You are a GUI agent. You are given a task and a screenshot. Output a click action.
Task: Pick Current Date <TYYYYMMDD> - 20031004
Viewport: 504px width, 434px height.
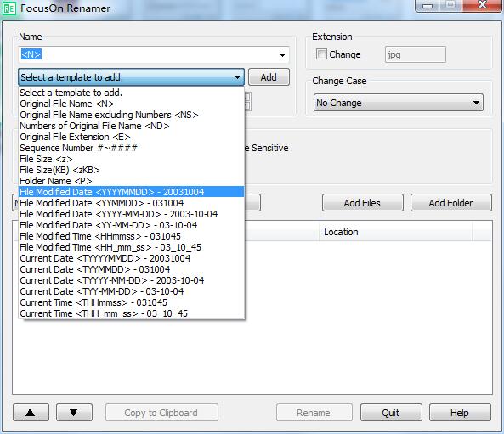click(132, 258)
